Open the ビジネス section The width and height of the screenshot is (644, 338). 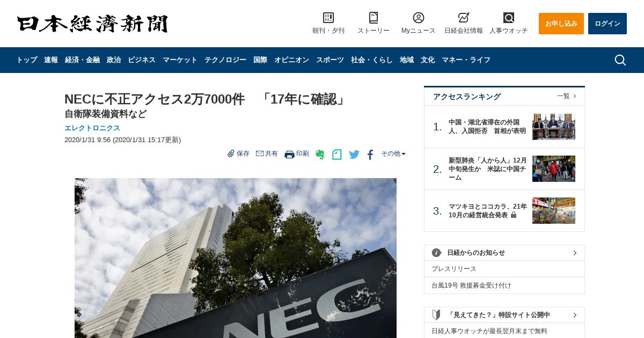tap(142, 60)
